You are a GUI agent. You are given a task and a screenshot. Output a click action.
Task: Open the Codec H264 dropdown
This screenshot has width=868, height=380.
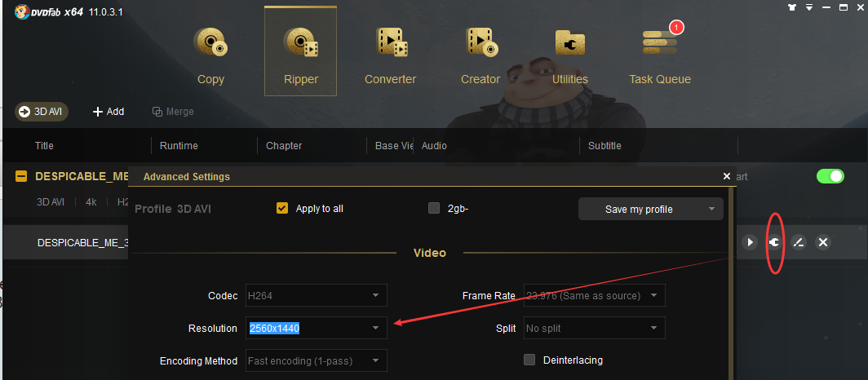pos(316,295)
